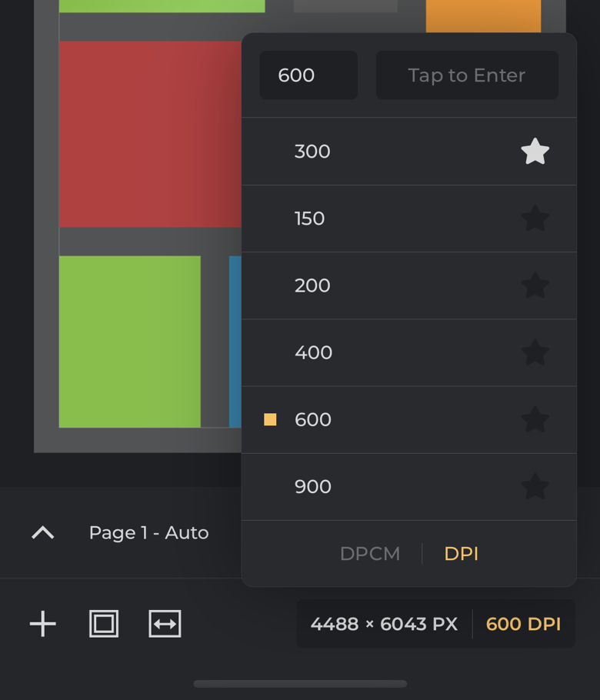Choose 300 from the DPI list

click(x=312, y=152)
